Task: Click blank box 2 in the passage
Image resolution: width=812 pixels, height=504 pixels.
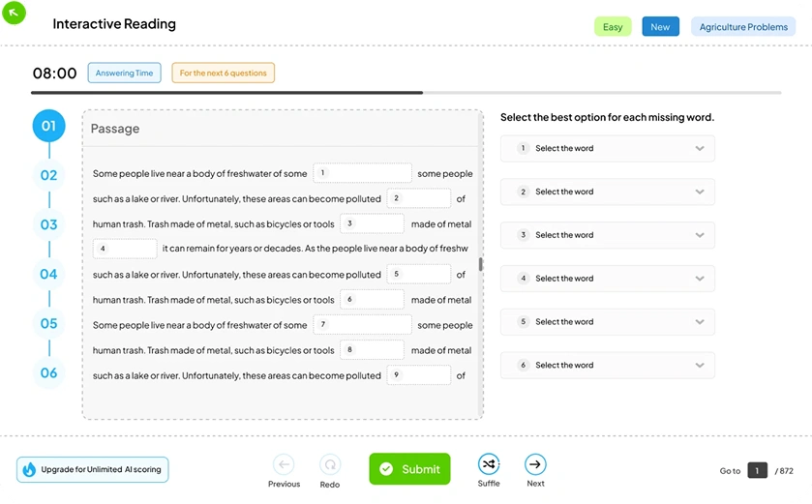Action: tap(419, 199)
